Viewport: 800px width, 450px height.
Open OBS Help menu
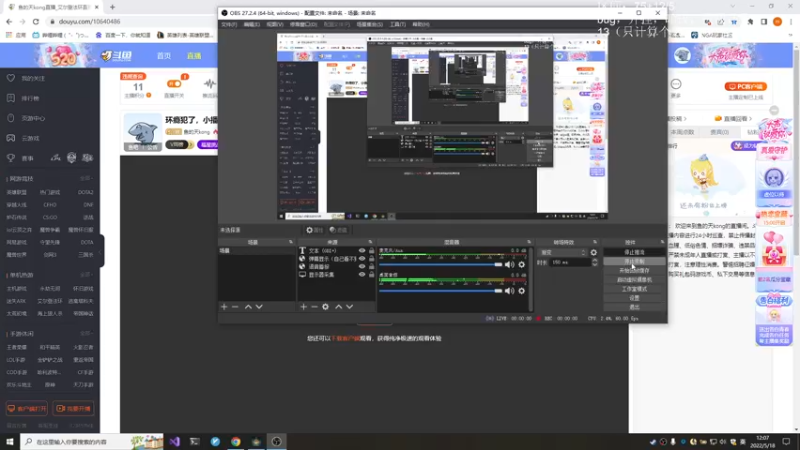421,24
